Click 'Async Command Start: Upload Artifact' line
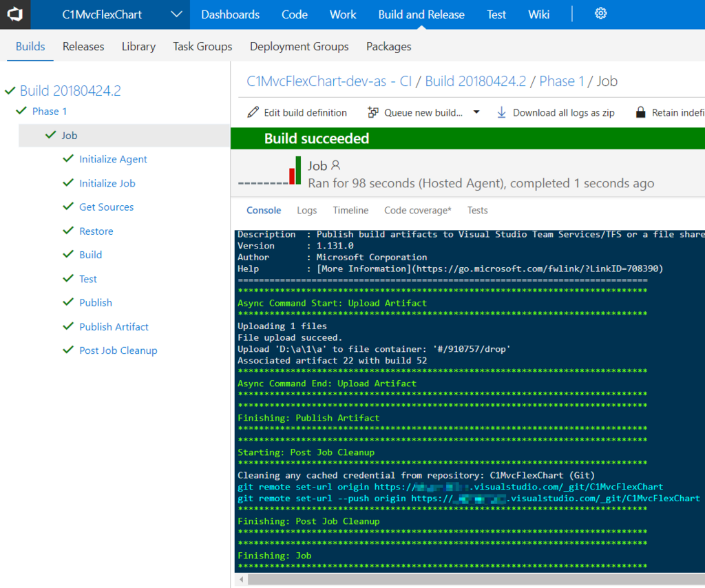The height and width of the screenshot is (588, 705). (x=332, y=303)
